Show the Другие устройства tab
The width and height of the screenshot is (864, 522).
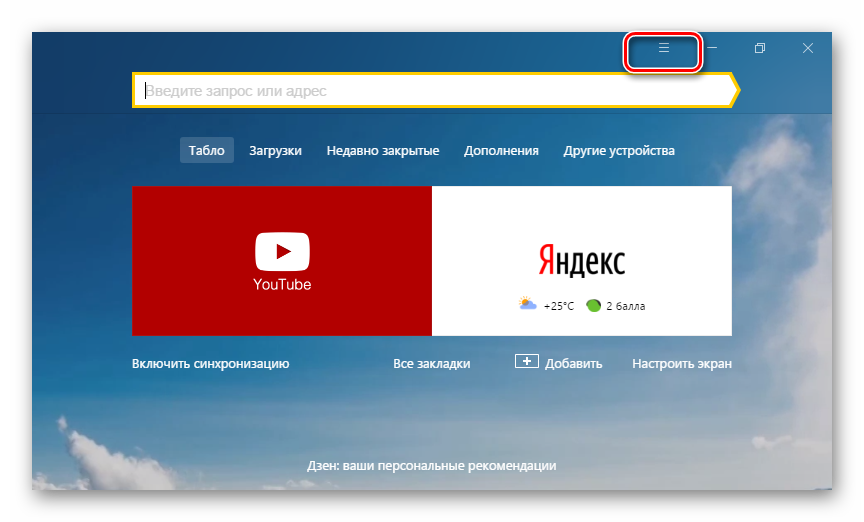tap(619, 151)
